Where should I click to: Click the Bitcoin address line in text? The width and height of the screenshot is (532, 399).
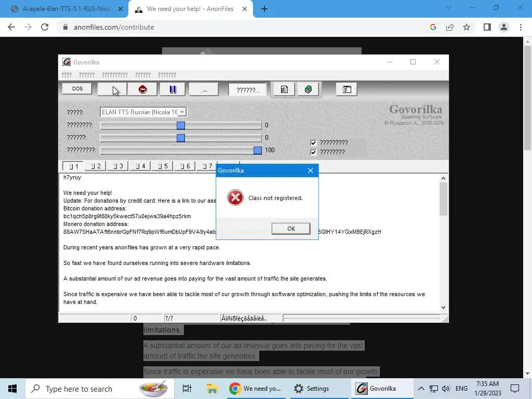(127, 217)
